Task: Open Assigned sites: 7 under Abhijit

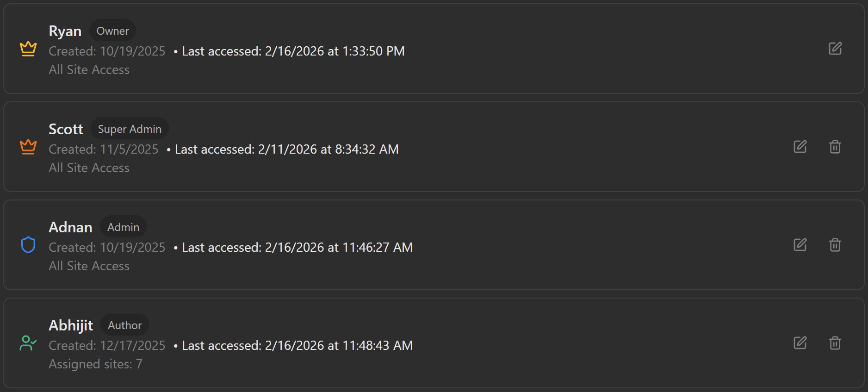Action: point(95,364)
